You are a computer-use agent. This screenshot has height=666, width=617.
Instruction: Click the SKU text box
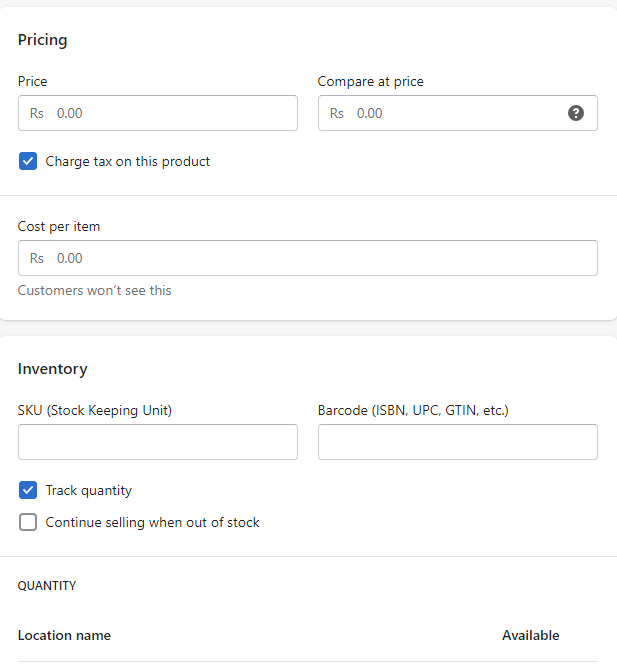click(158, 442)
